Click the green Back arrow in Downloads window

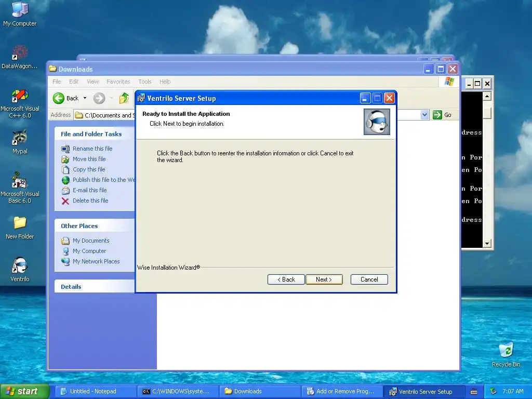(58, 98)
